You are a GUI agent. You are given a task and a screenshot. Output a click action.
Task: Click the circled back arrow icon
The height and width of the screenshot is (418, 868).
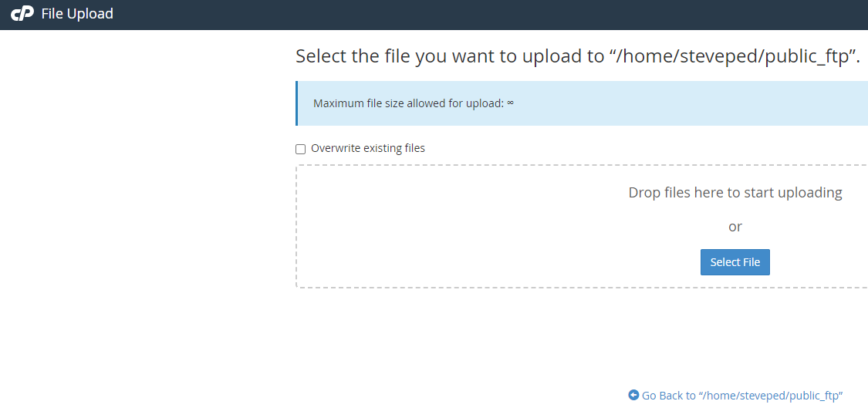coord(633,395)
